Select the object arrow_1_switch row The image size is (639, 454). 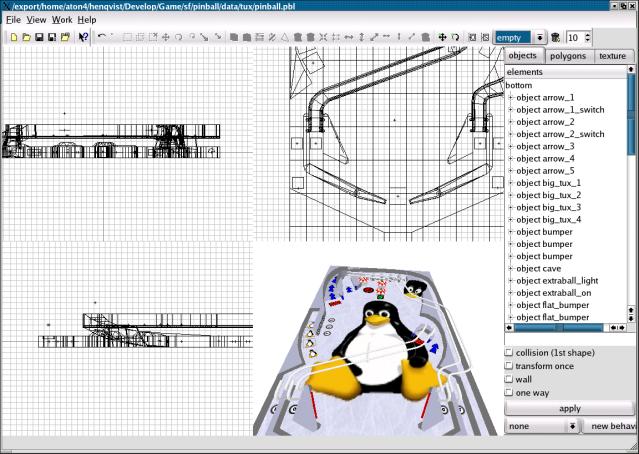560,110
